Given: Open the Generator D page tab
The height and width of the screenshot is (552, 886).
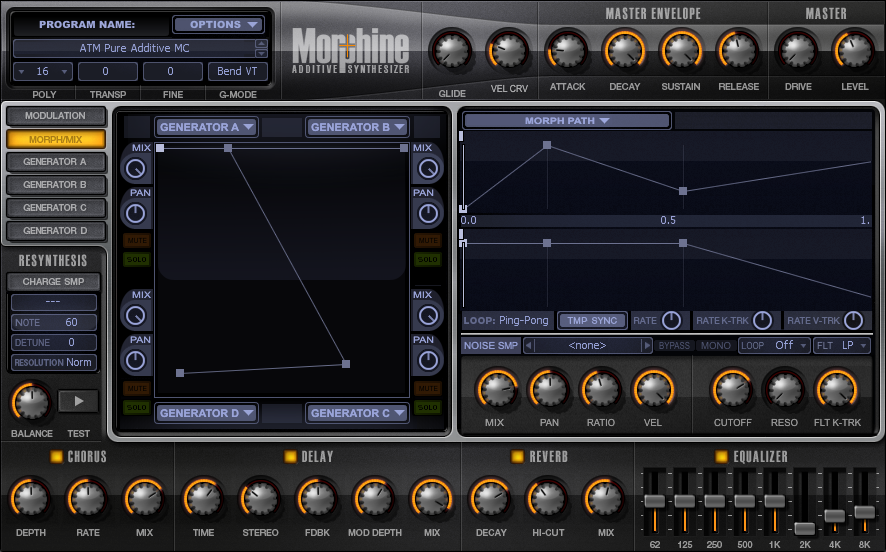Looking at the screenshot, I should point(55,231).
